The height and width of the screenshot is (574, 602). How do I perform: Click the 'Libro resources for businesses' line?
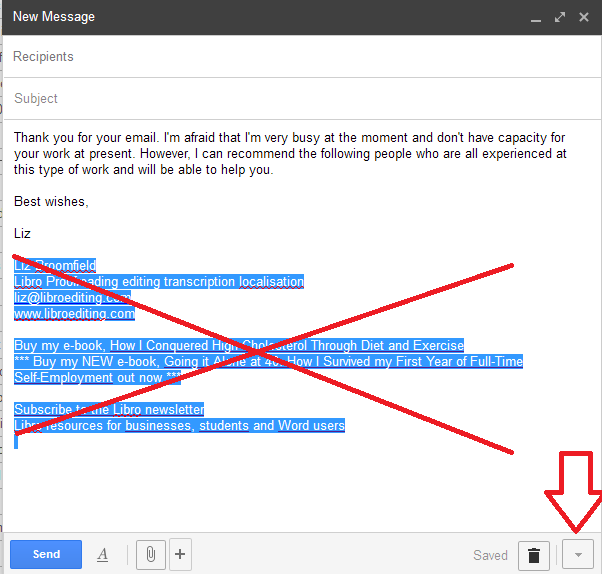(179, 426)
